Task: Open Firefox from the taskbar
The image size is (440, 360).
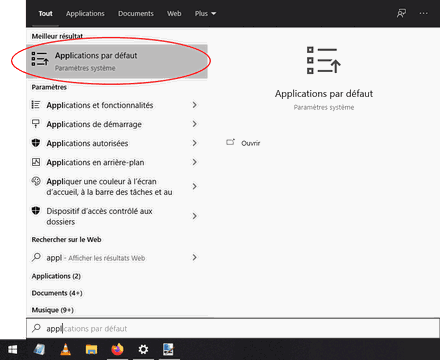Action: (x=117, y=349)
